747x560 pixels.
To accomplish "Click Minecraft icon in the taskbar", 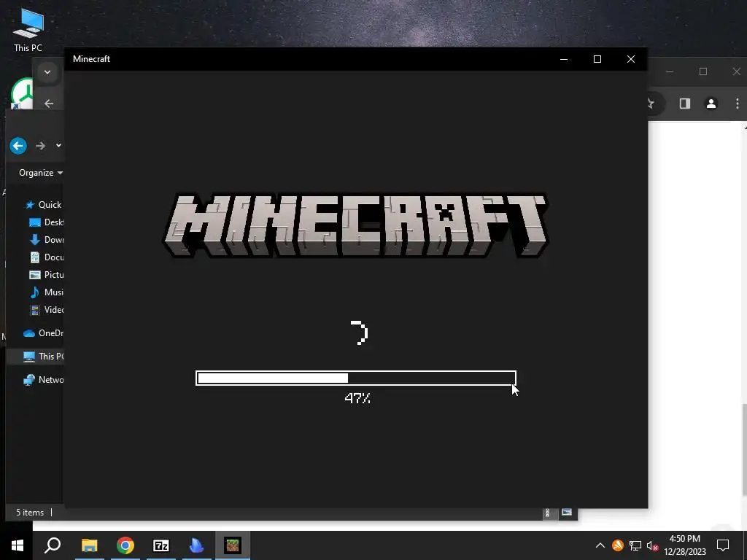I will 233,545.
